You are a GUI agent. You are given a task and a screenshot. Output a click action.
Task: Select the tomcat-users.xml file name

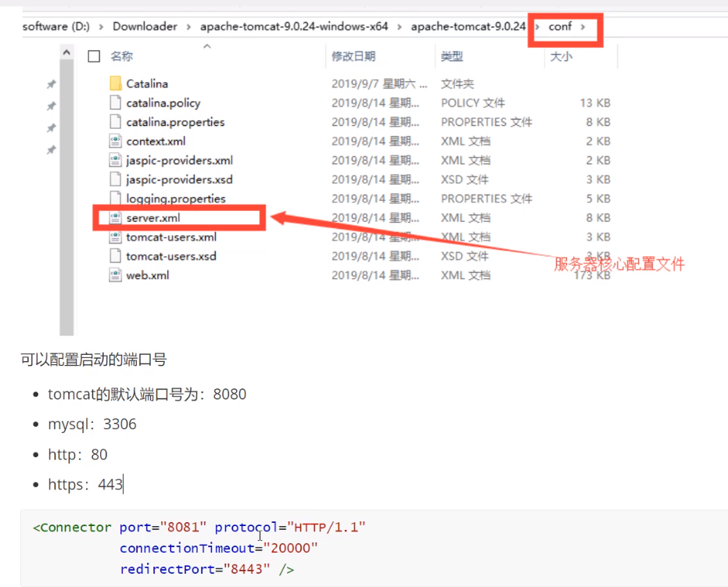(171, 237)
